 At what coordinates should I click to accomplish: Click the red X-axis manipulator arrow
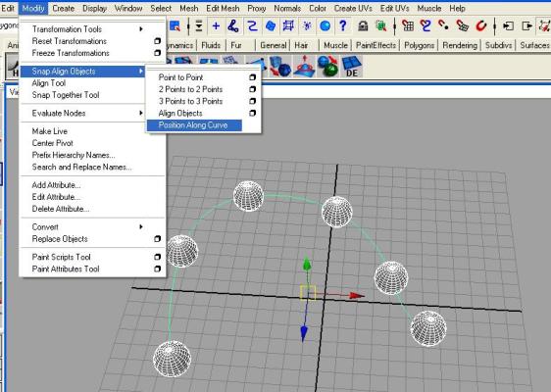coord(358,295)
